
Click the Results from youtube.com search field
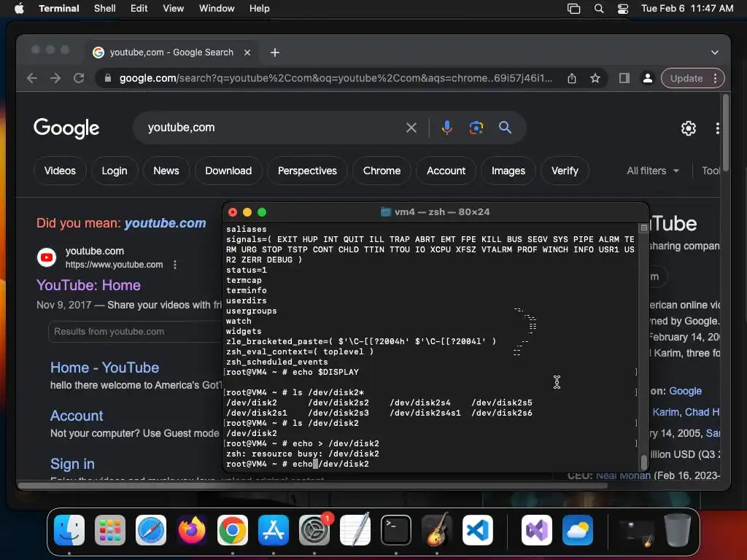click(134, 332)
